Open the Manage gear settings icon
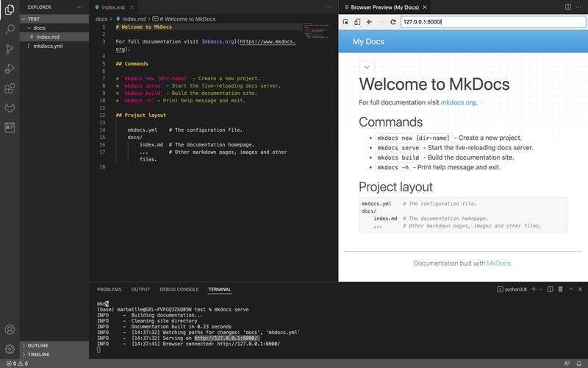 coord(10,349)
